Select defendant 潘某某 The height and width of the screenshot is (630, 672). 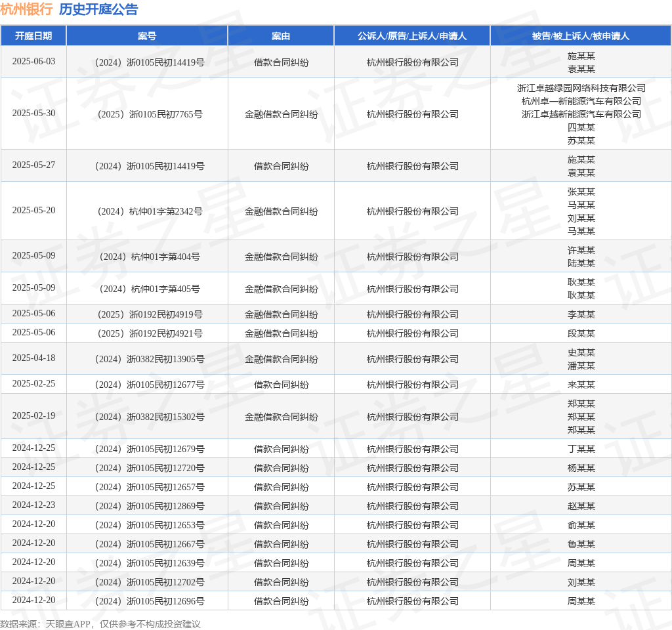581,366
